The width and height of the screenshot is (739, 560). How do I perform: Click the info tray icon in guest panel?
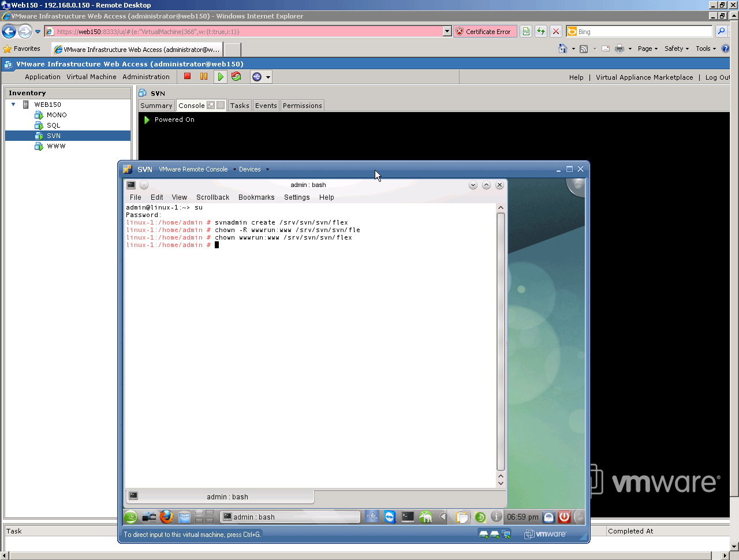pos(496,517)
